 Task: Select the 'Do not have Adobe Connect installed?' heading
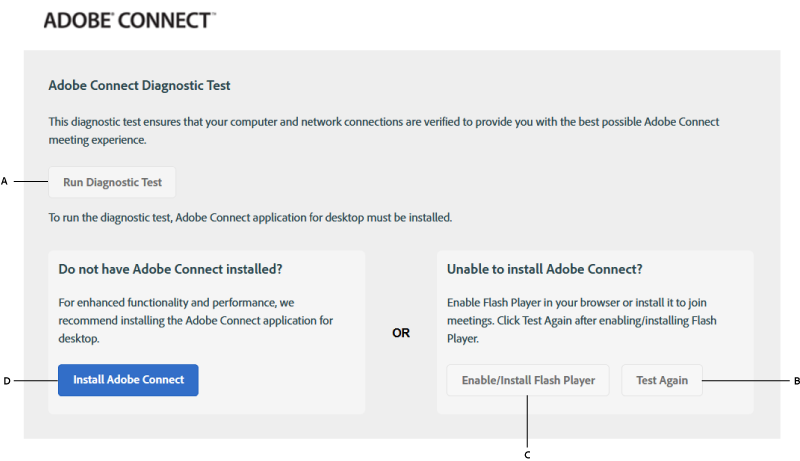170,269
